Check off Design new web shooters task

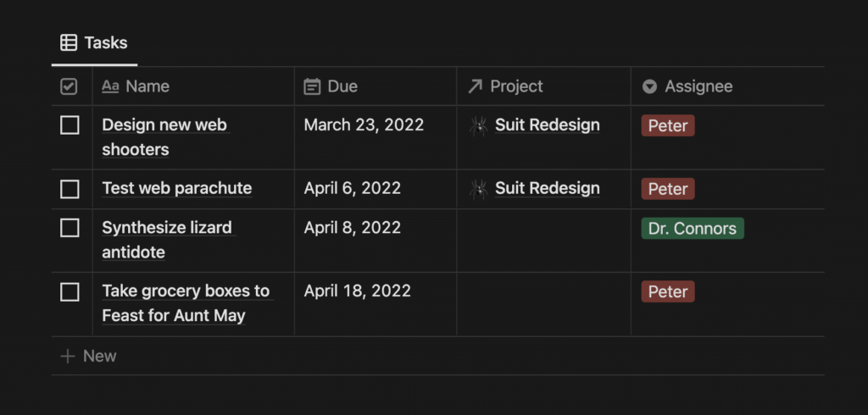70,125
